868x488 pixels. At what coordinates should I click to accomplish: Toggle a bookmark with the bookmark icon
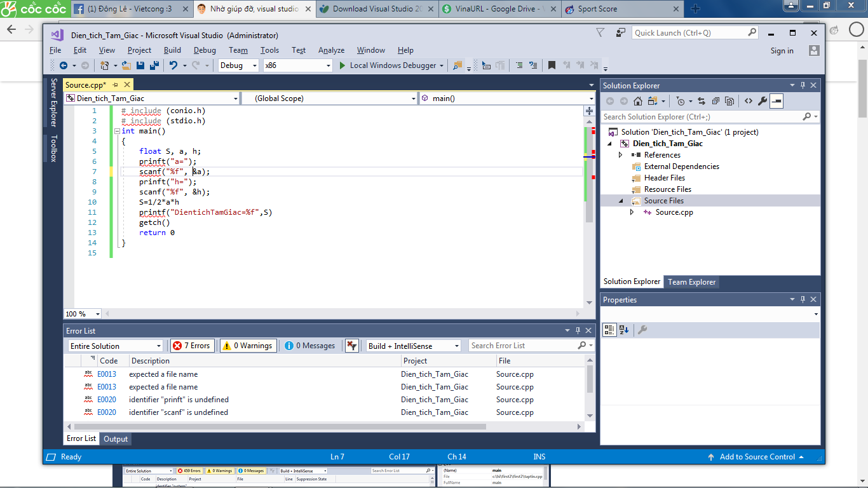tap(552, 65)
